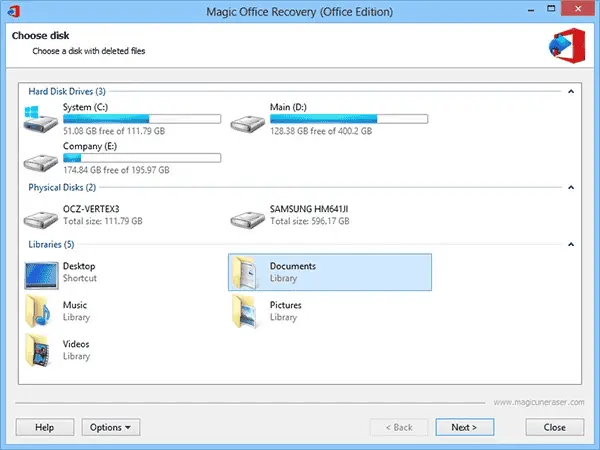
Task: Maximize the Magic Office Recovery window
Action: pos(551,9)
